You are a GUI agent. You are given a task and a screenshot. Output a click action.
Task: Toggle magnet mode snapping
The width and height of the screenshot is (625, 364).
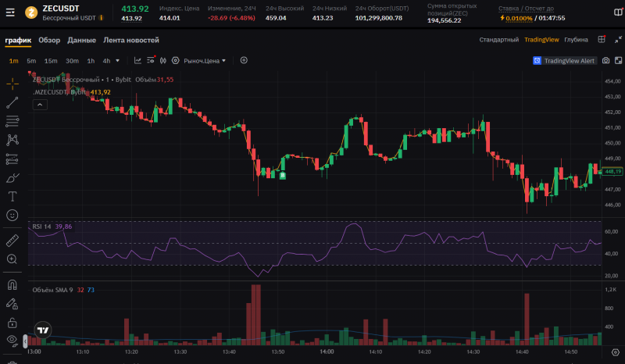(12, 284)
